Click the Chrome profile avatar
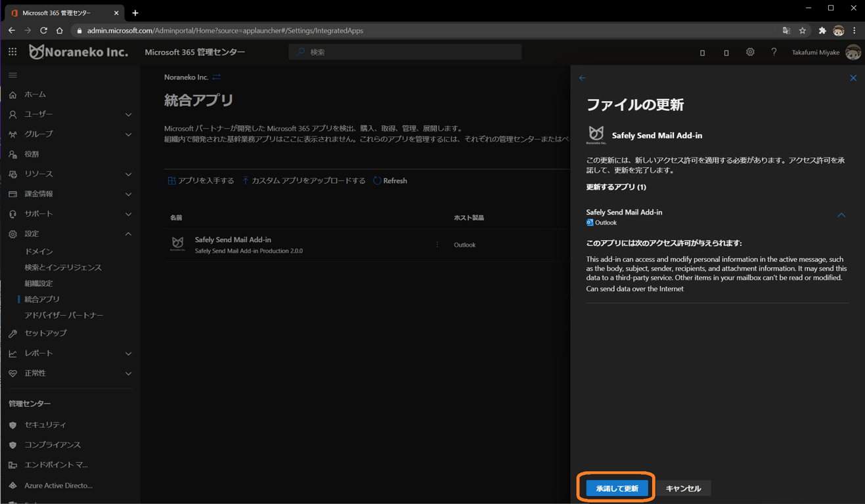The height and width of the screenshot is (504, 865). point(839,30)
